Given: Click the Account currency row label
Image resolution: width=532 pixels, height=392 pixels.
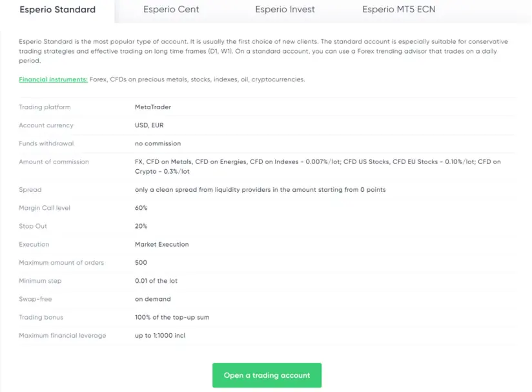Looking at the screenshot, I should (x=45, y=125).
